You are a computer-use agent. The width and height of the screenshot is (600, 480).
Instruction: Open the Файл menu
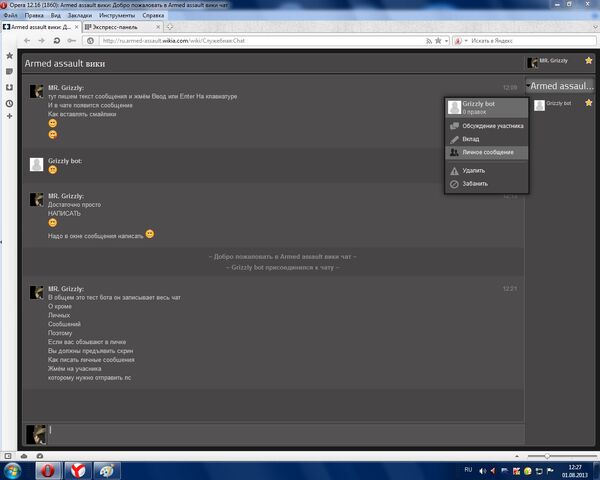point(11,15)
